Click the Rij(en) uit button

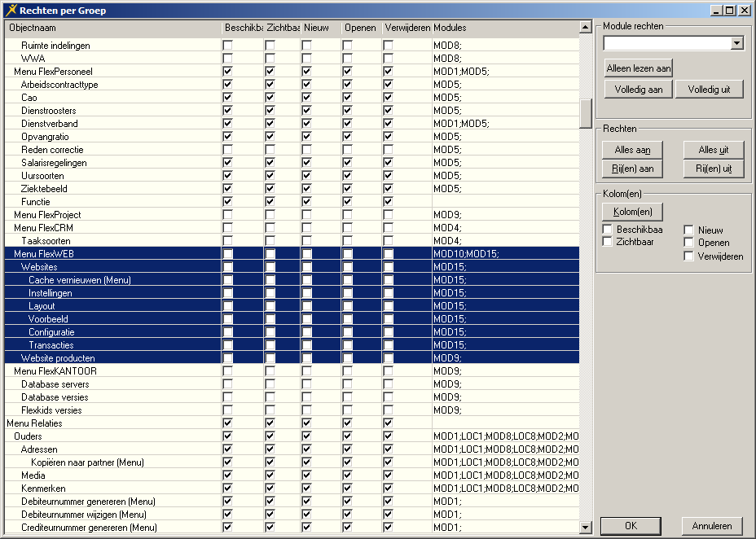click(713, 169)
